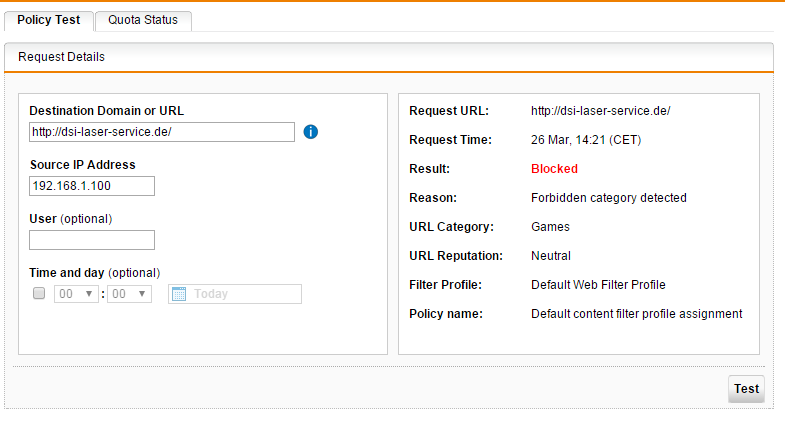Viewport: 785px width, 427px height.
Task: Click the Test button
Action: pyautogui.click(x=746, y=389)
